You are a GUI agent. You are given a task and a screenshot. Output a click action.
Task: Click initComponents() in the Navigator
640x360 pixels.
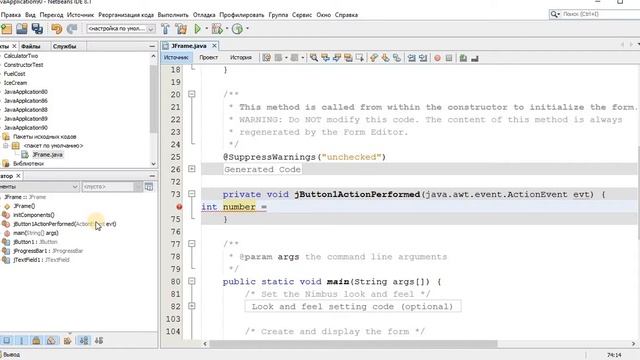coord(33,215)
